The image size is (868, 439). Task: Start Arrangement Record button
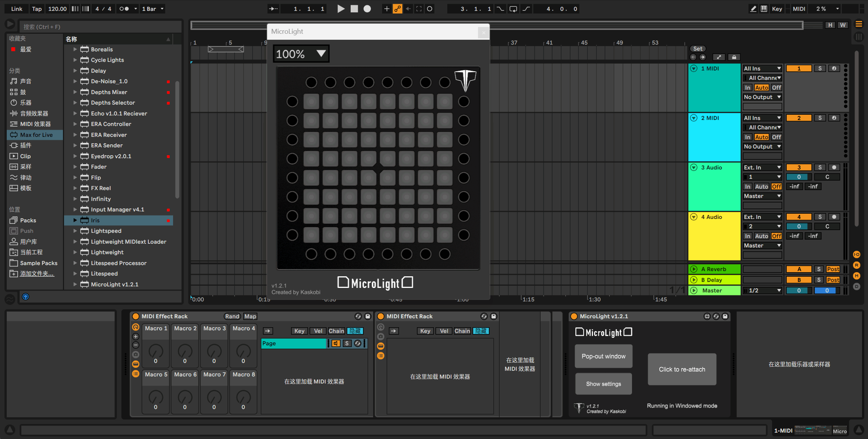pyautogui.click(x=367, y=9)
